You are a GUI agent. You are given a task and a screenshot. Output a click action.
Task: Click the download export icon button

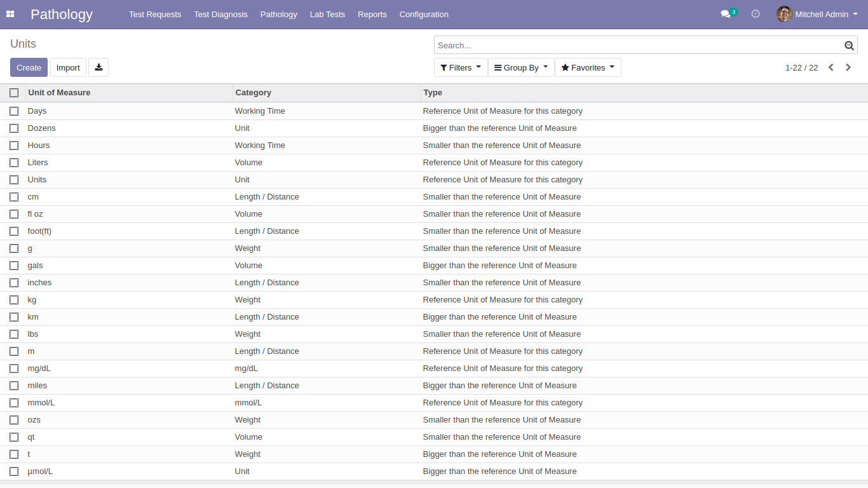click(x=98, y=67)
